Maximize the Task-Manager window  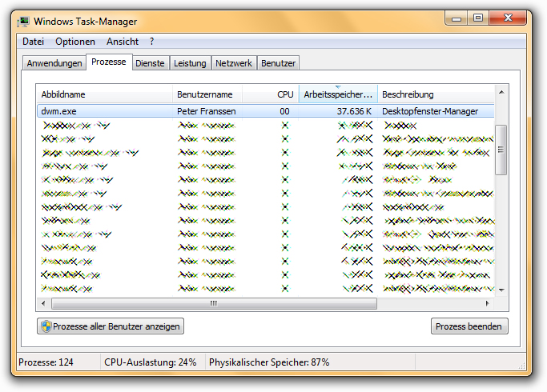pyautogui.click(x=478, y=18)
